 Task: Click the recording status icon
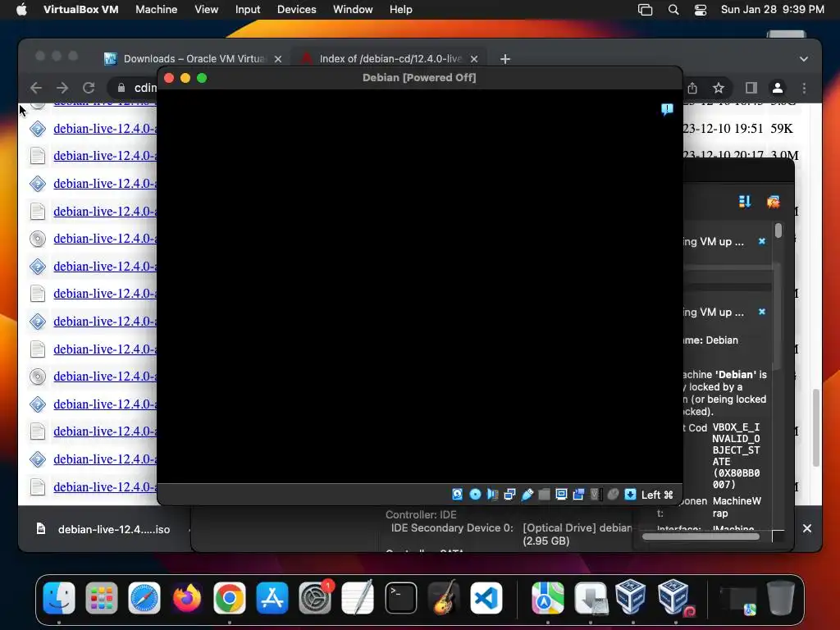coord(578,495)
